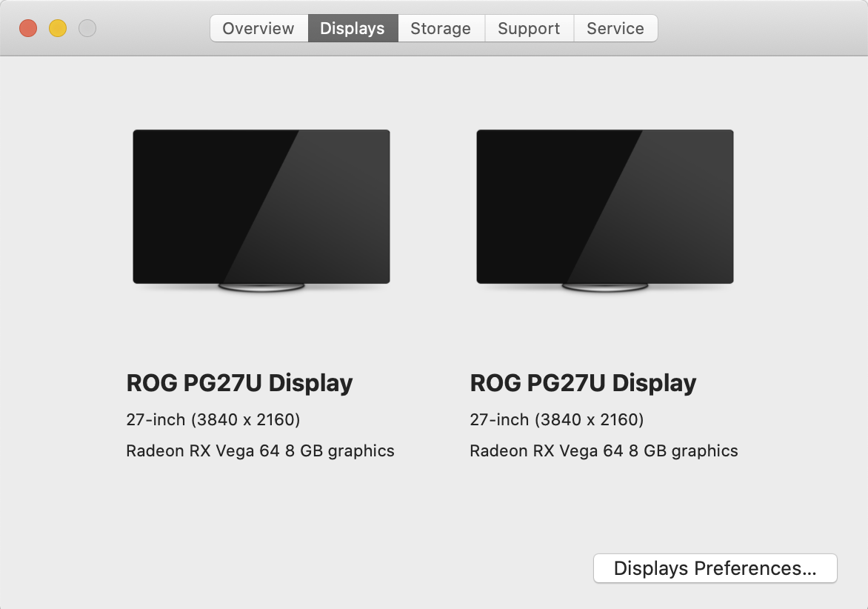This screenshot has width=868, height=609.
Task: Click the right monitor image
Action: coord(605,206)
